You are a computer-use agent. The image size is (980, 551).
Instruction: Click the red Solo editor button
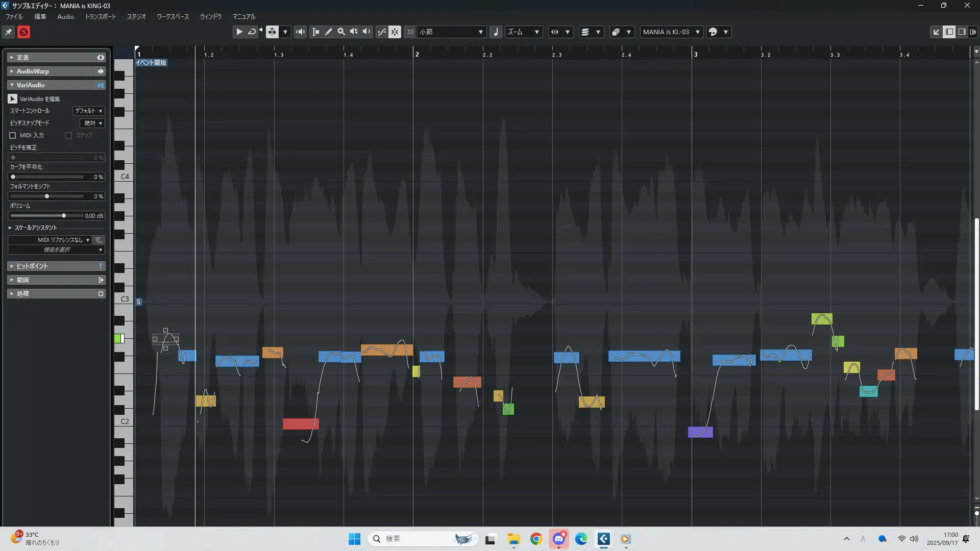click(x=23, y=32)
